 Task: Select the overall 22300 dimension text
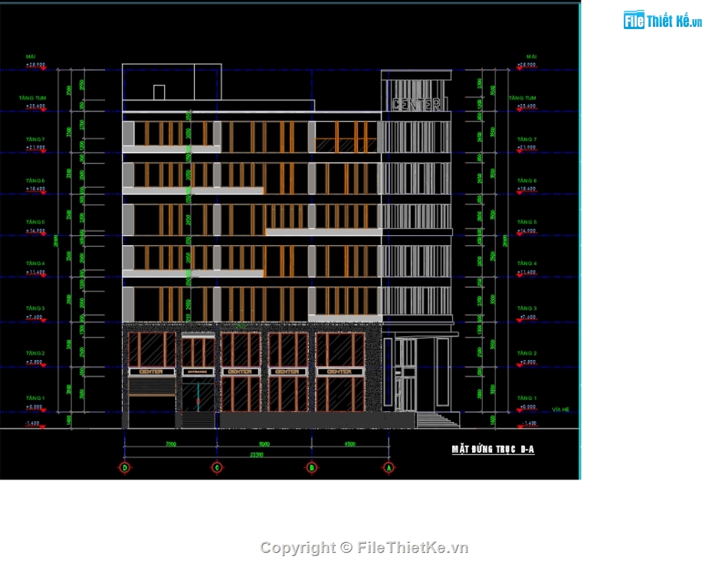(x=257, y=454)
